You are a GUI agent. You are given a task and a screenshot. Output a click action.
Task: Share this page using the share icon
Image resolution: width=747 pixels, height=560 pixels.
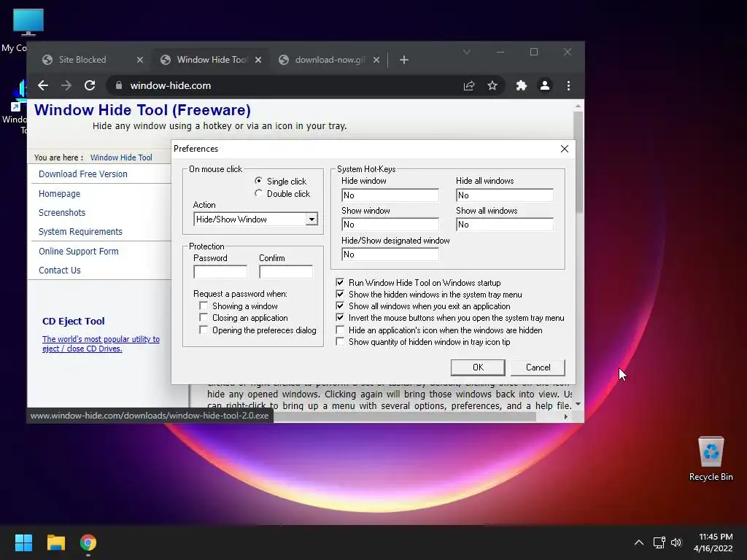tap(469, 86)
